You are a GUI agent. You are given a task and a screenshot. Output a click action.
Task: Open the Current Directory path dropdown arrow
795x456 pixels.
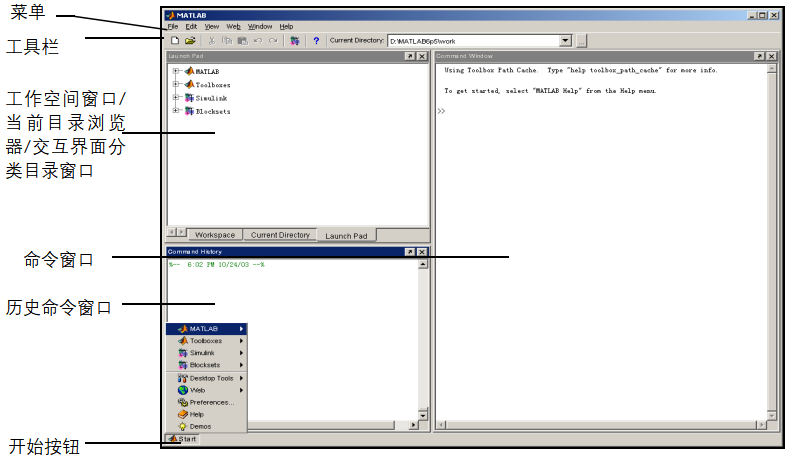[x=565, y=41]
